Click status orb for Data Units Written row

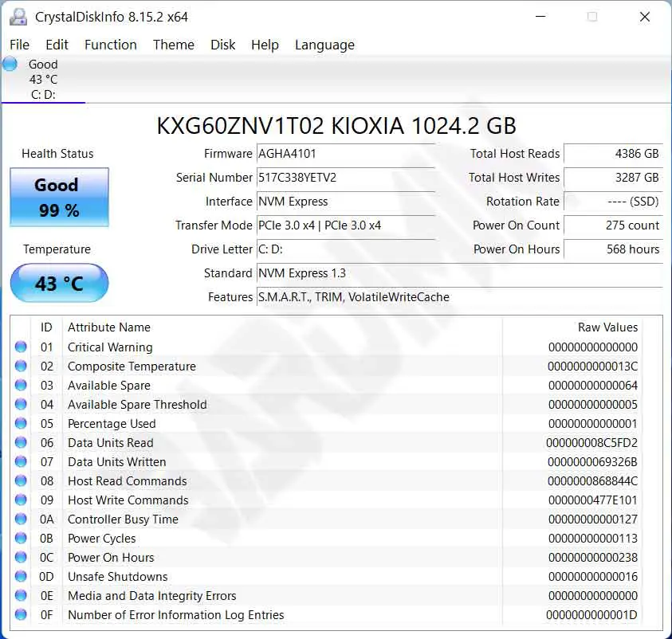[x=21, y=461]
